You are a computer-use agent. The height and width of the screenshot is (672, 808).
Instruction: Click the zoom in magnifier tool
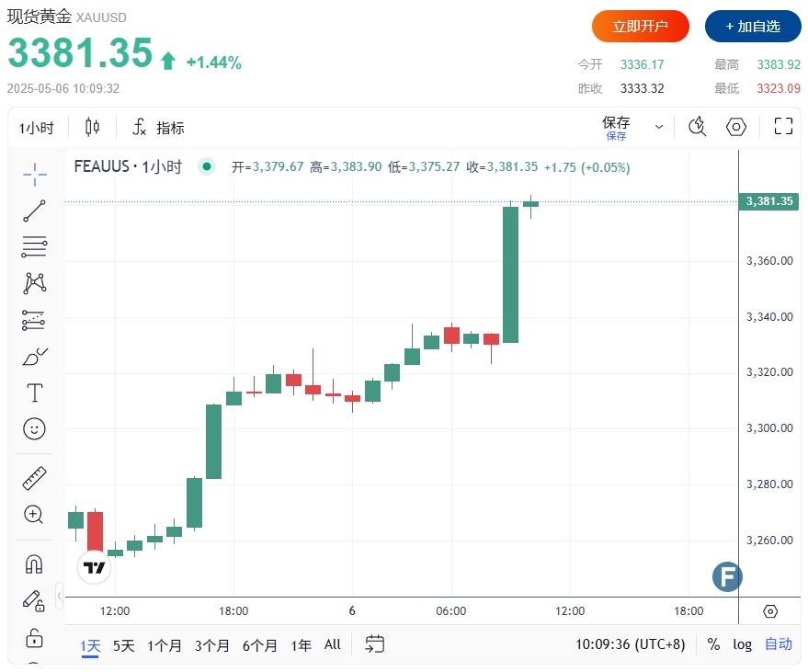point(34,514)
